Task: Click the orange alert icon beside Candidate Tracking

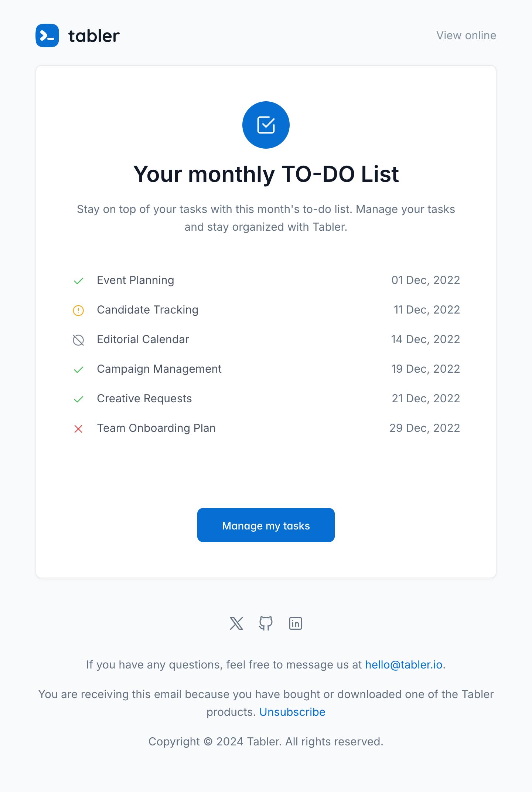Action: (78, 310)
